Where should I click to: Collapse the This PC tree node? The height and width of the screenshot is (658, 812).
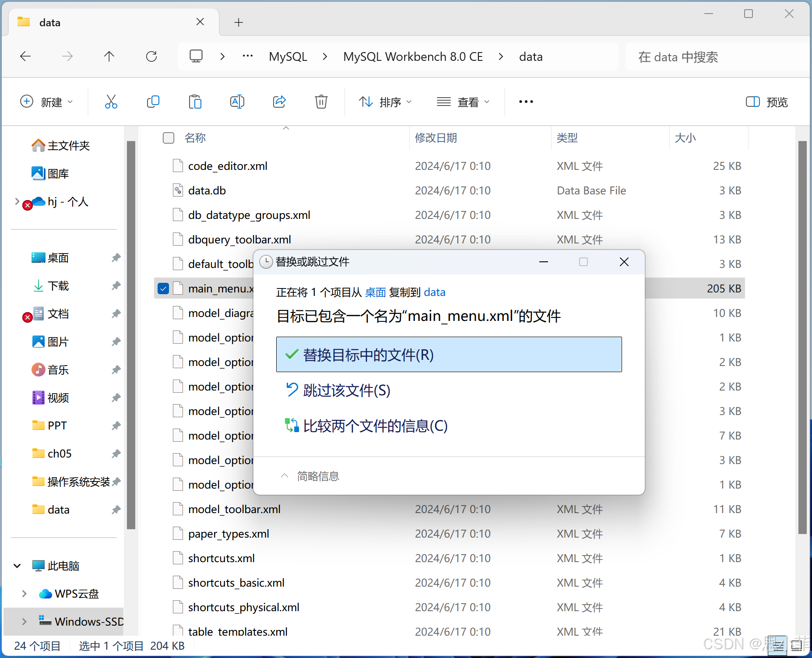[x=17, y=566]
